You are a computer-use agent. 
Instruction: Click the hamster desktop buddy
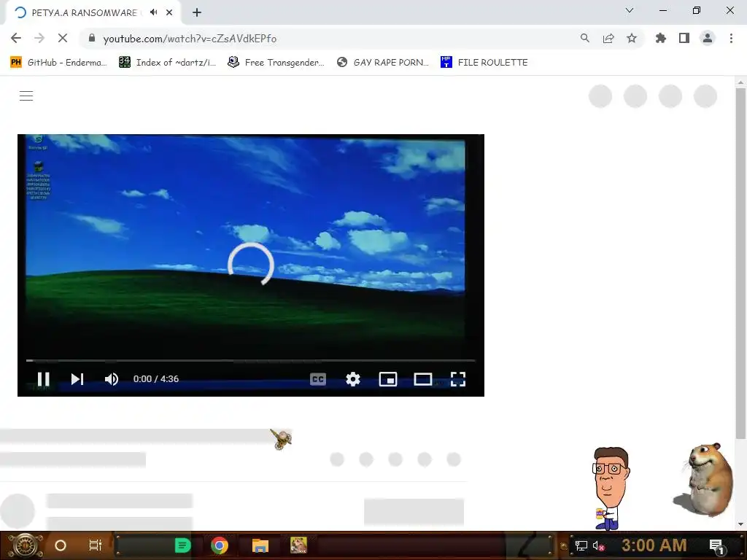704,479
